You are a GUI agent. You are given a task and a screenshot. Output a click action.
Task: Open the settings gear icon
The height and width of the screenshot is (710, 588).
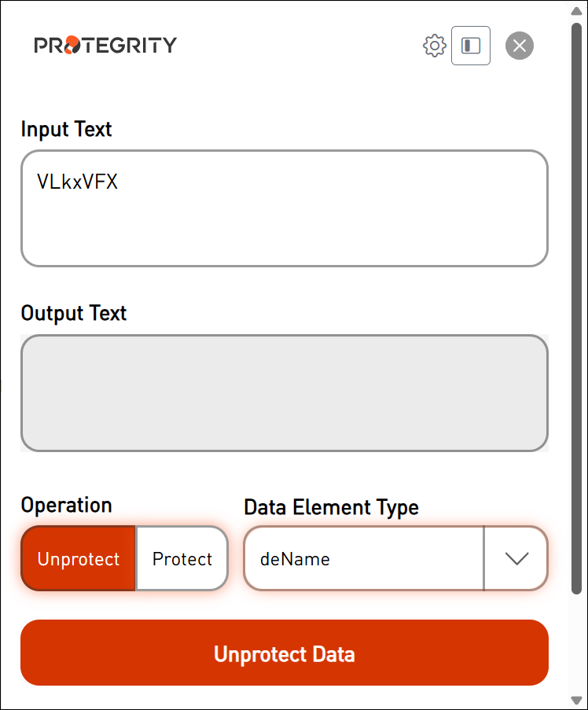(434, 46)
